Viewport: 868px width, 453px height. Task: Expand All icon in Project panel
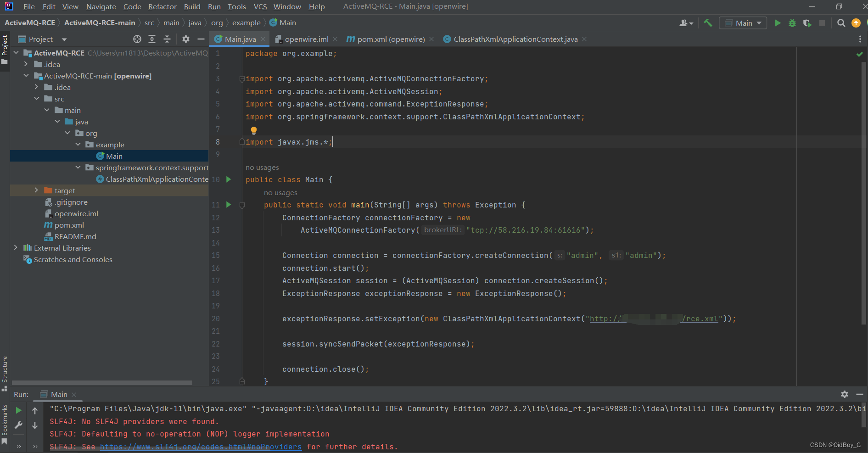152,39
